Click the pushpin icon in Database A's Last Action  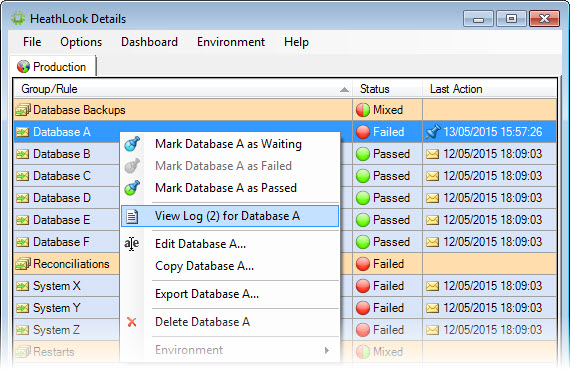(433, 132)
